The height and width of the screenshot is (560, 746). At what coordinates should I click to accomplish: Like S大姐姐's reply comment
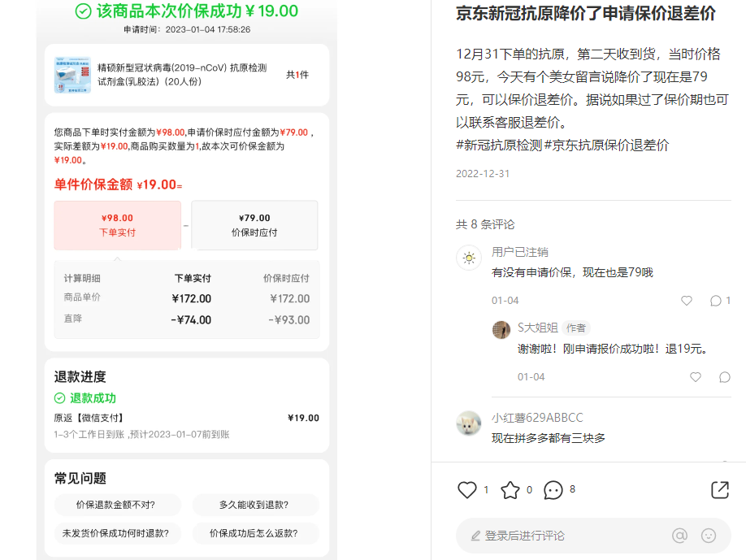(x=696, y=377)
